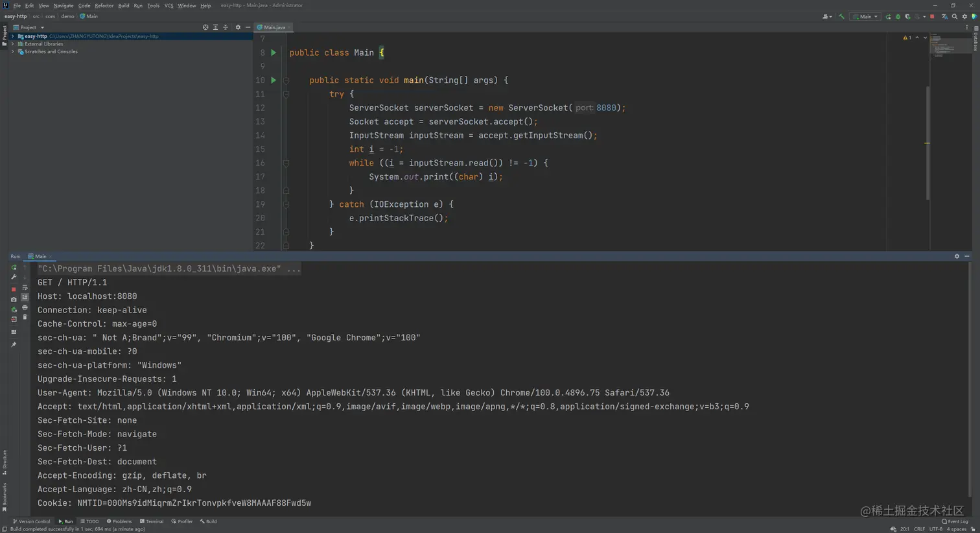Viewport: 980px width, 533px height.
Task: Open the Terminal tool window
Action: [152, 521]
